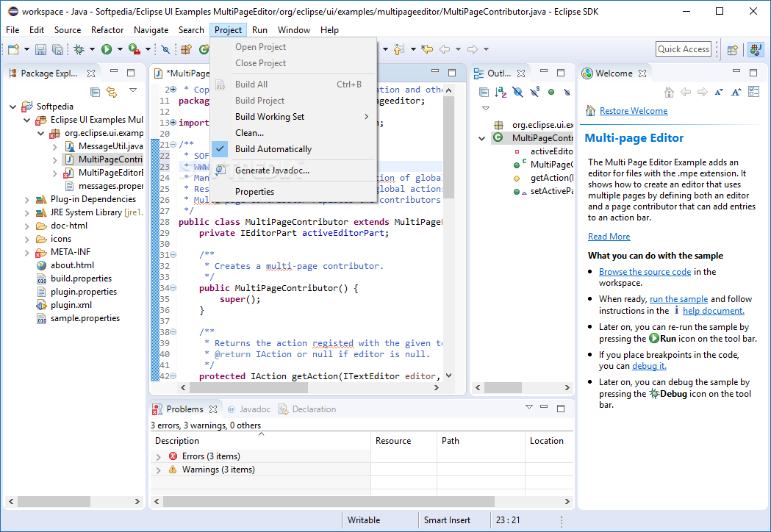Switch to the Declaration tab
This screenshot has height=532, width=771.
[308, 409]
